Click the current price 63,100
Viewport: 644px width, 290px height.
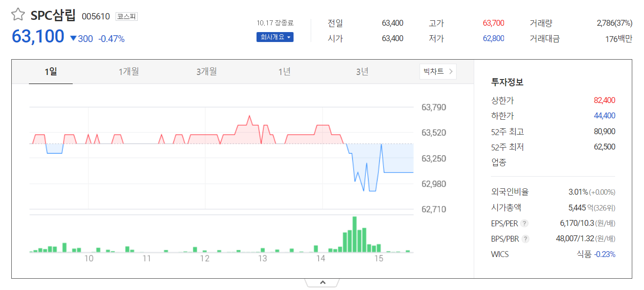point(38,36)
